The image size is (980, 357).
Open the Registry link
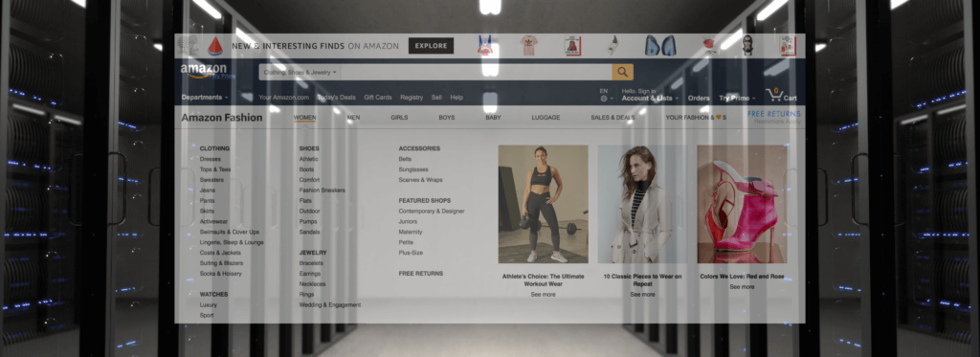pos(412,98)
